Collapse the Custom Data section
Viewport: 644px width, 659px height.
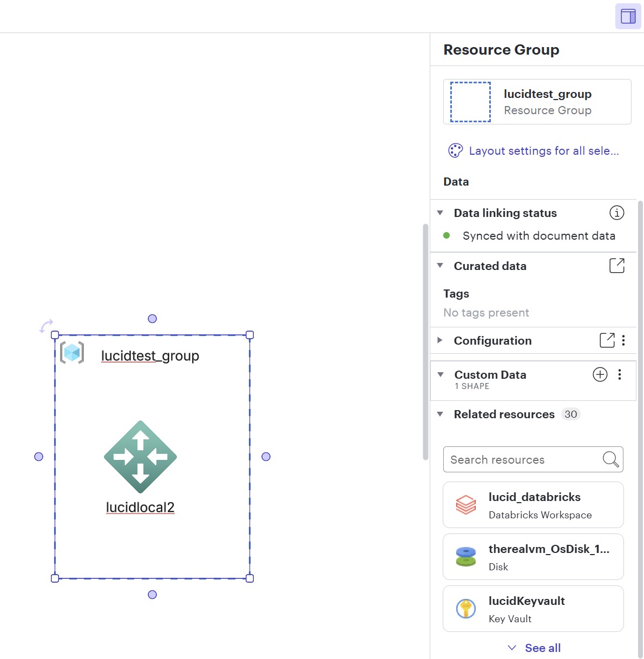tap(441, 374)
